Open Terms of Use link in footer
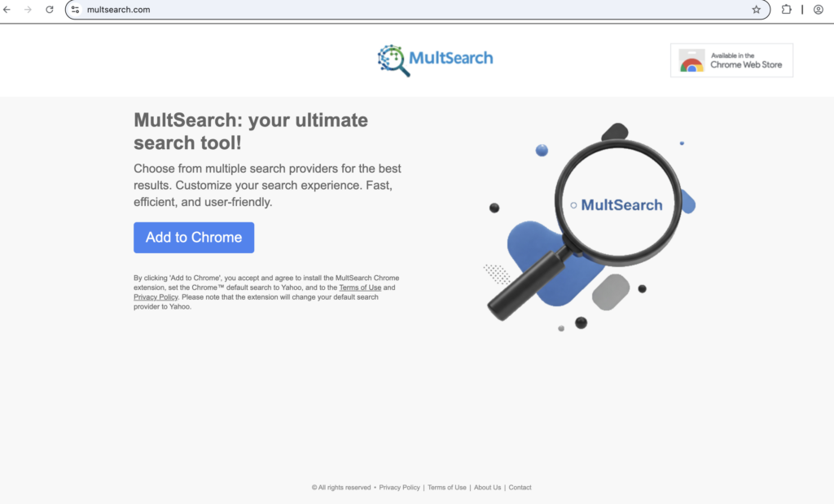 (x=447, y=488)
